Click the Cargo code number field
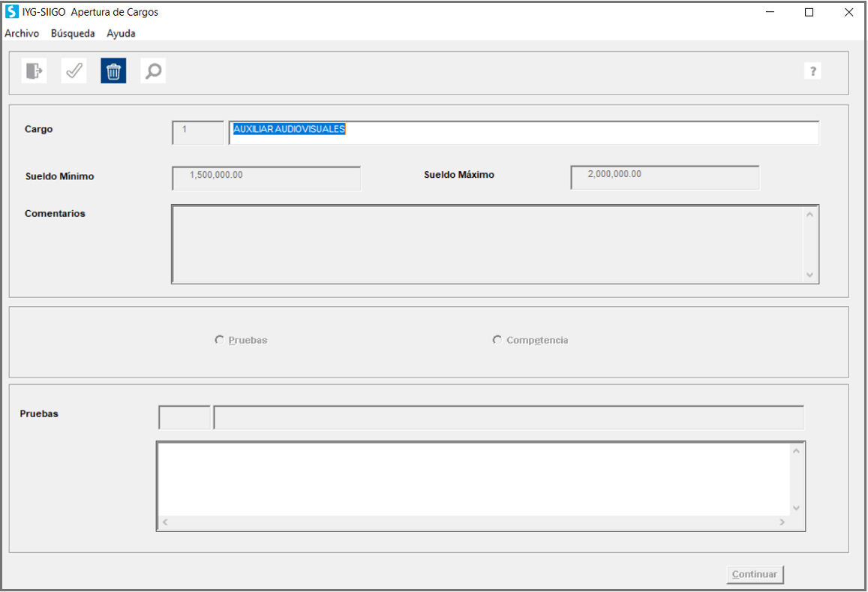Viewport: 868px width, 592px height. point(198,133)
